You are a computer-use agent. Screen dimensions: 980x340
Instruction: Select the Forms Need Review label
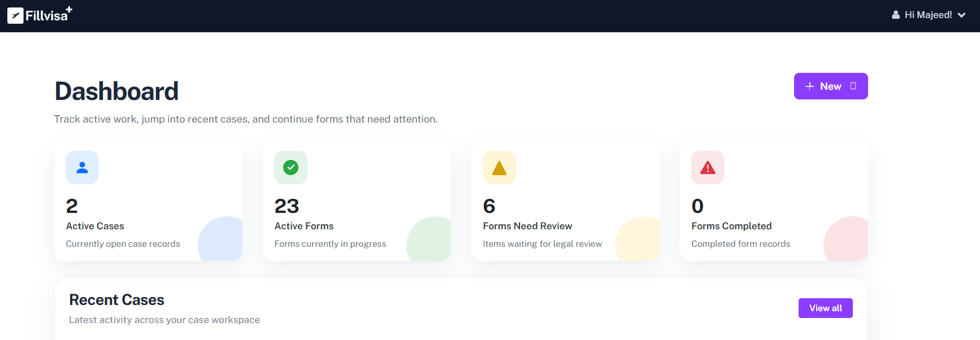tap(527, 226)
